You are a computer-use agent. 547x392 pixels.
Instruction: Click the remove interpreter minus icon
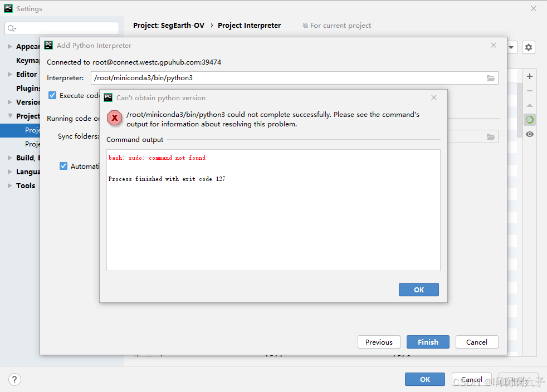[529, 91]
